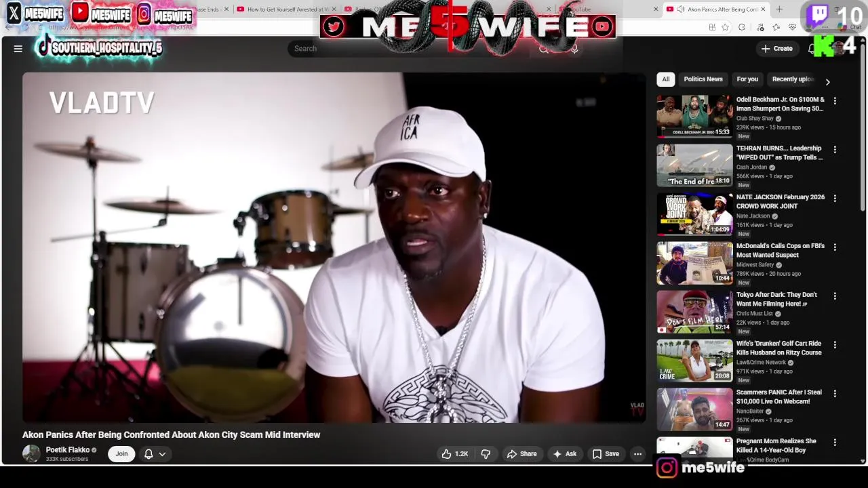
Task: Join the Poetik Flakko channel
Action: pyautogui.click(x=121, y=454)
